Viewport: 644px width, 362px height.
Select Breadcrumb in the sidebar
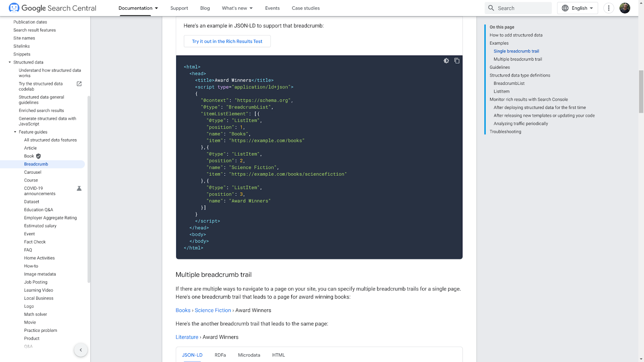[x=36, y=164]
